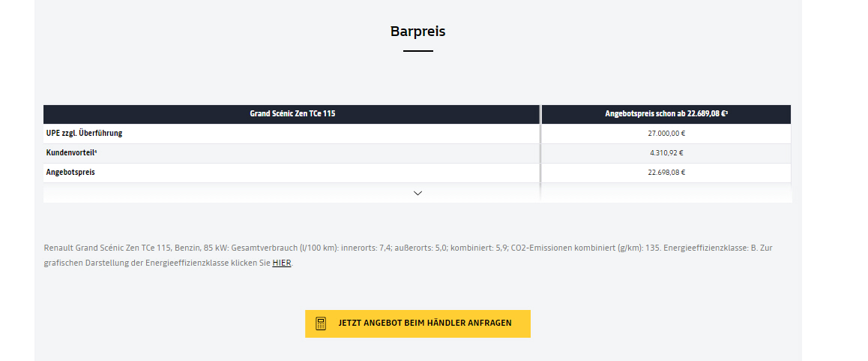Viewport: 868px width, 361px height.
Task: Click the Angebotspreis row label
Action: (x=70, y=172)
